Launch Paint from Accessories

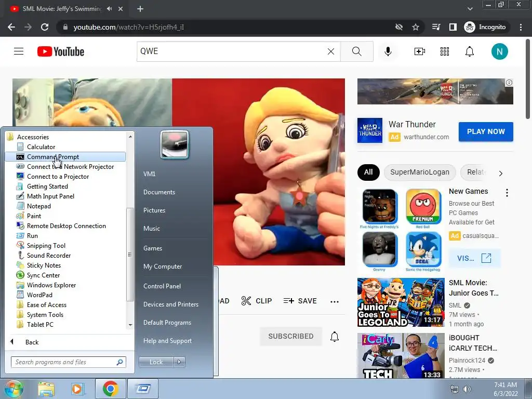tap(65, 216)
